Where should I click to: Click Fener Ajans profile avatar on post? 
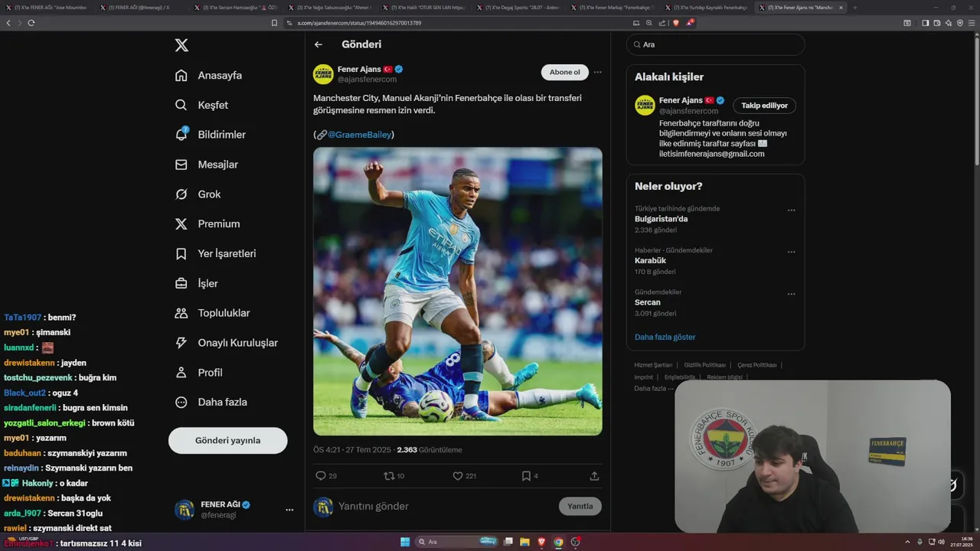pyautogui.click(x=323, y=74)
